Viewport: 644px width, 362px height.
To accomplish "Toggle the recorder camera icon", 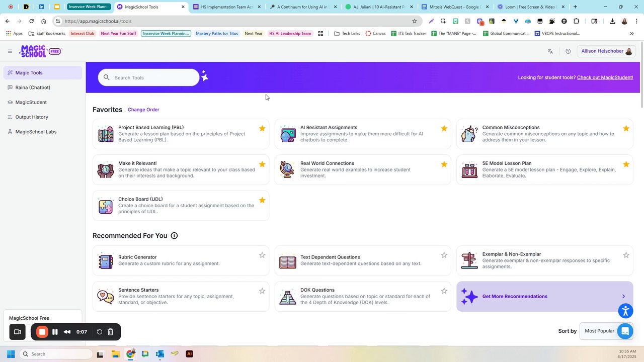I will (18, 332).
